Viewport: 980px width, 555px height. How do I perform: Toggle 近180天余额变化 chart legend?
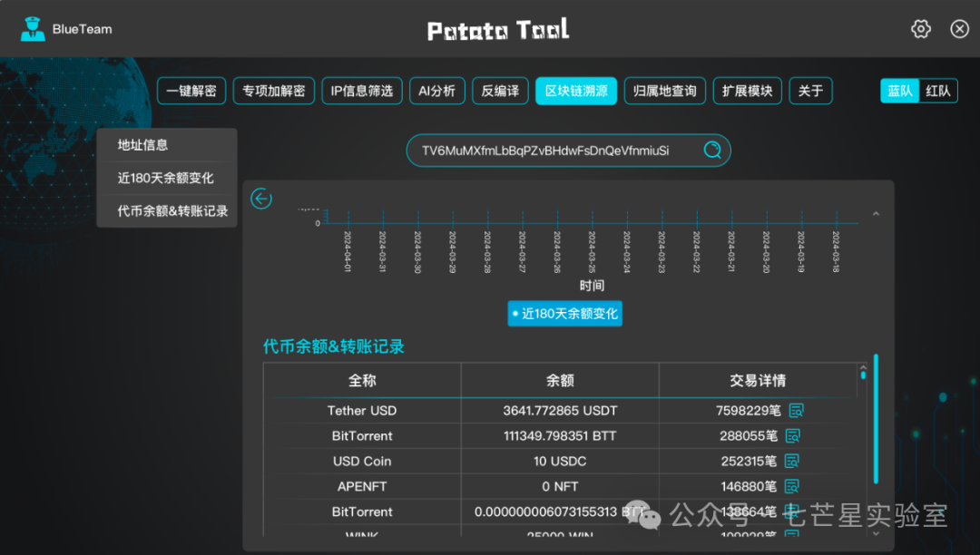click(x=565, y=314)
